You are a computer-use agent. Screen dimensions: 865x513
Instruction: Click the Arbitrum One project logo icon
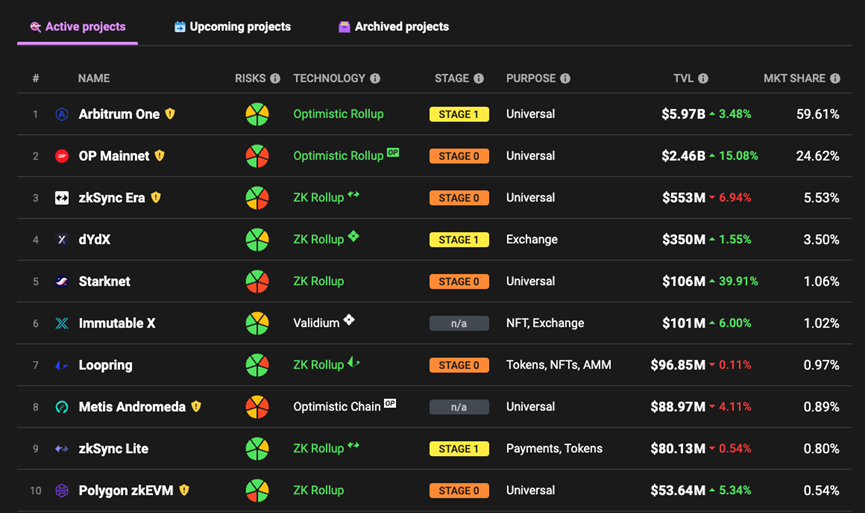click(62, 115)
